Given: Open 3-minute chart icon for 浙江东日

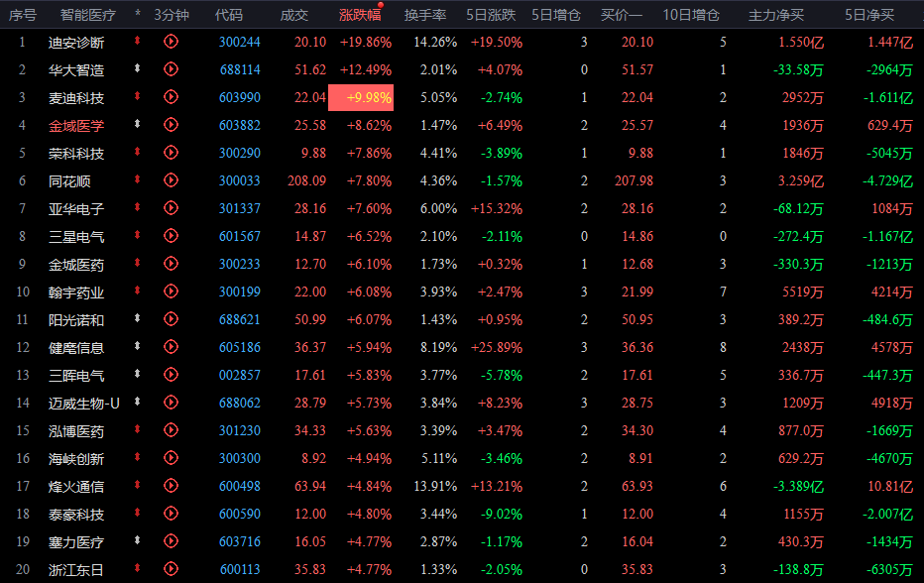Looking at the screenshot, I should tap(171, 568).
